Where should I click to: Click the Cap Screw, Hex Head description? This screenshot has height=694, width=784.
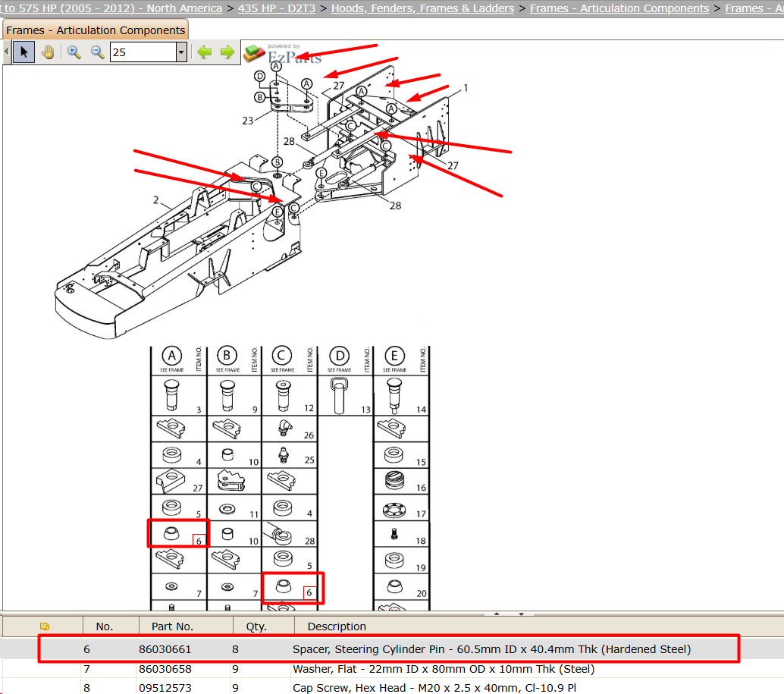pos(434,688)
